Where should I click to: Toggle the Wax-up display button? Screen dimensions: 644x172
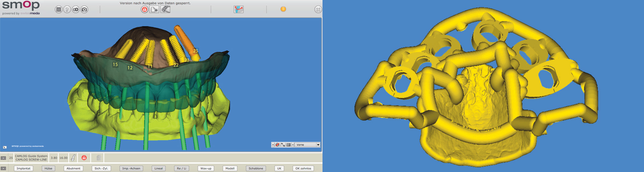206,168
